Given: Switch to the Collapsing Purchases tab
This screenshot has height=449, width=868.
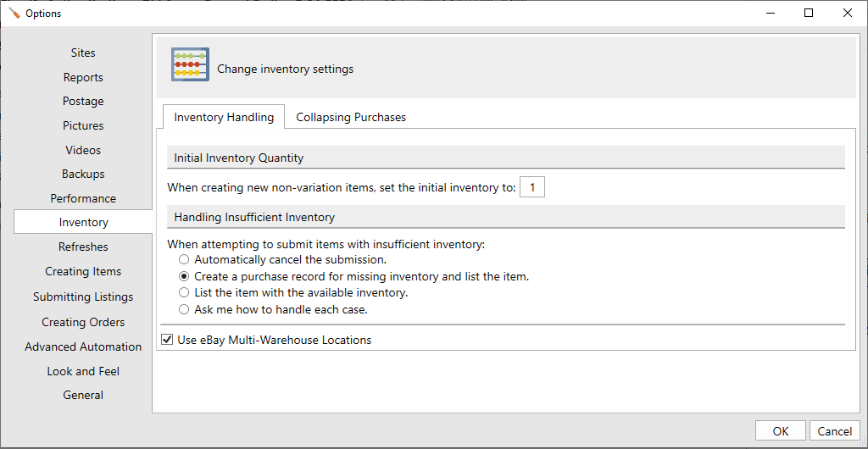Looking at the screenshot, I should click(350, 118).
